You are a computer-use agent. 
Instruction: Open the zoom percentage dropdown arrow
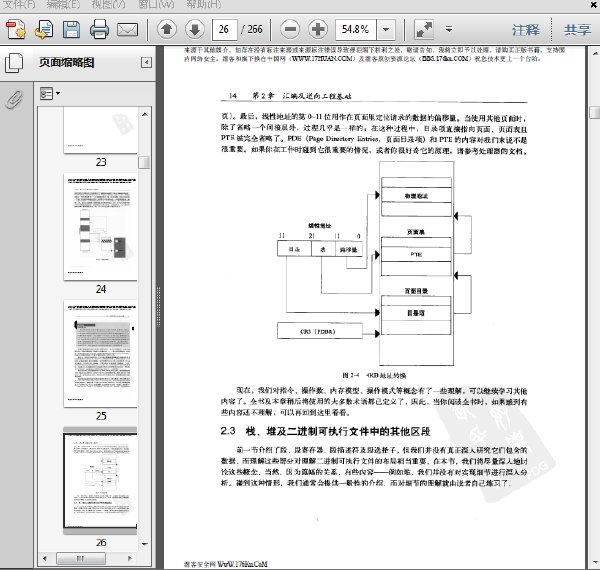tap(386, 29)
